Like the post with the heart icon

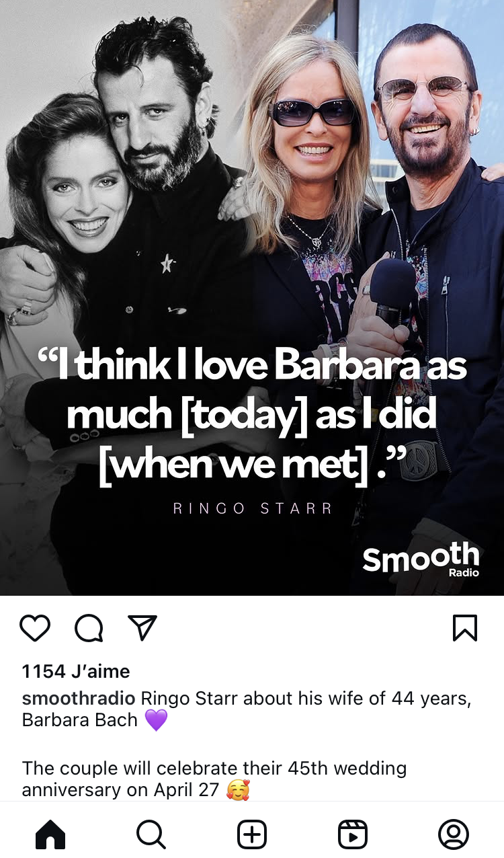tap(35, 628)
